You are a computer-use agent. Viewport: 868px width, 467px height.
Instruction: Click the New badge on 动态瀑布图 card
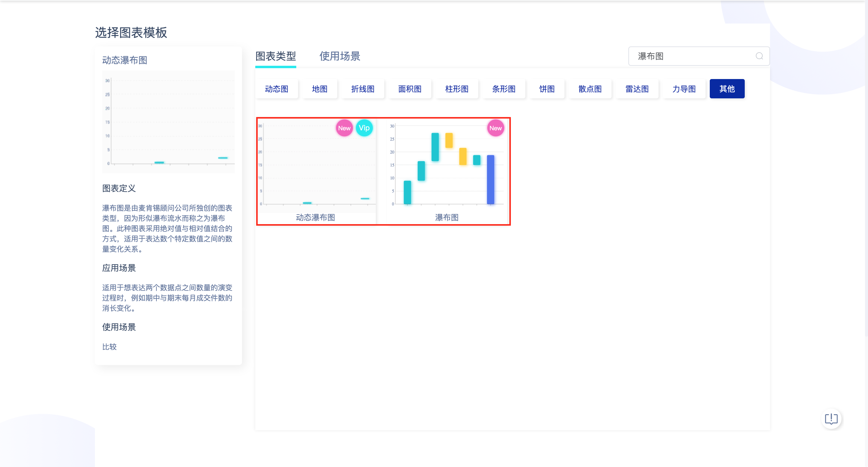coord(344,128)
